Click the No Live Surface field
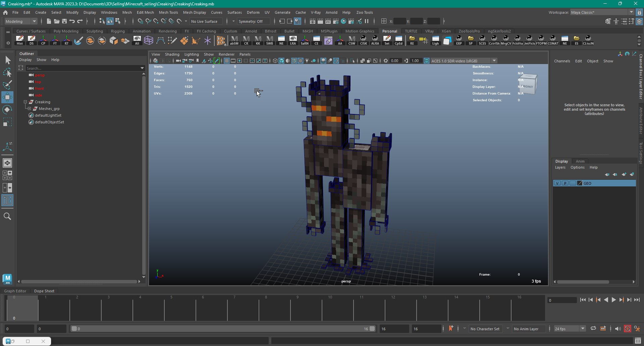This screenshot has width=644, height=346. pos(206,21)
